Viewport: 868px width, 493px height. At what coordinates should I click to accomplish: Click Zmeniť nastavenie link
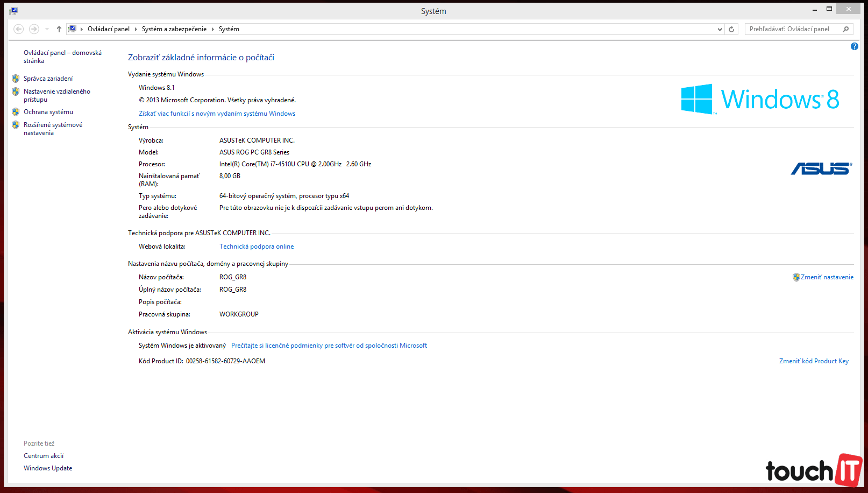pyautogui.click(x=827, y=277)
